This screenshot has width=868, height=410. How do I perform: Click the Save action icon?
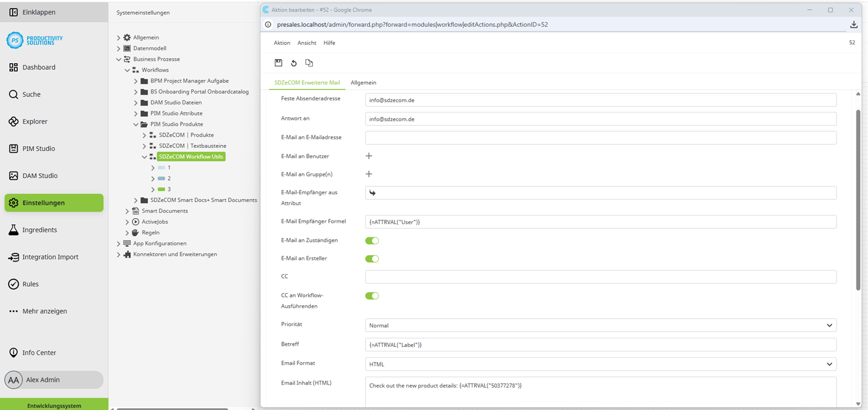coord(278,63)
